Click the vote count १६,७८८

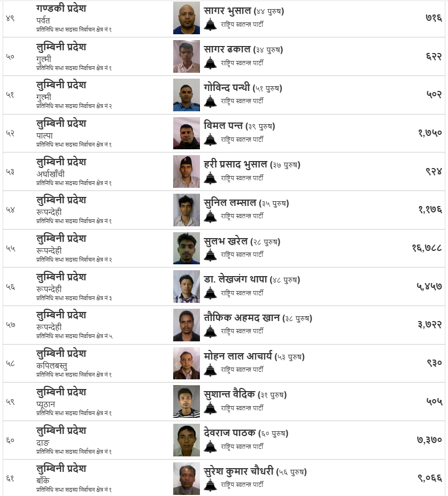pos(427,248)
